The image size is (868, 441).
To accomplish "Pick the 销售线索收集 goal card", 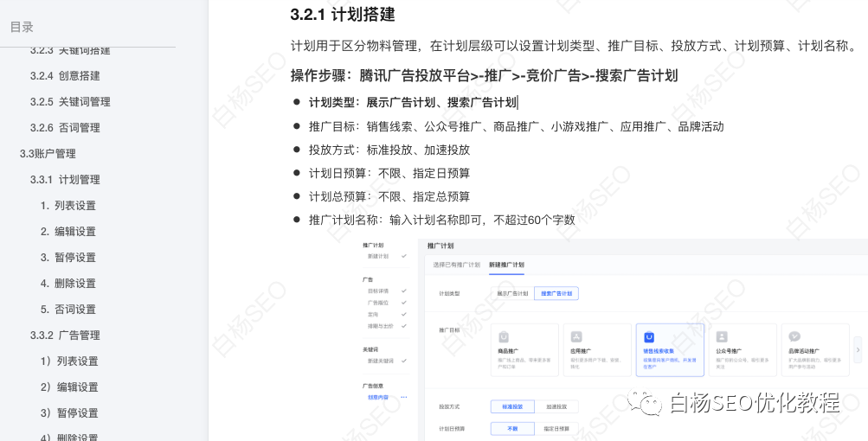I will tap(670, 350).
